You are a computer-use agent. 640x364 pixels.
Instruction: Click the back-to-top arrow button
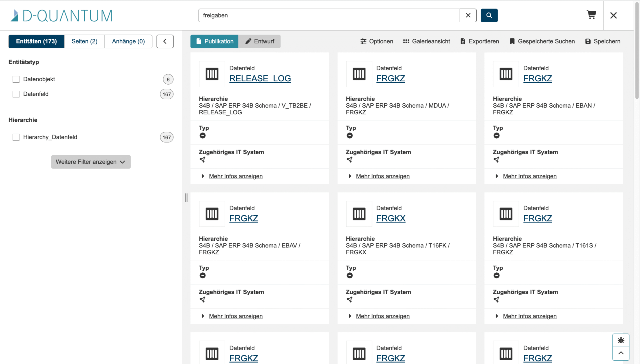tap(621, 353)
